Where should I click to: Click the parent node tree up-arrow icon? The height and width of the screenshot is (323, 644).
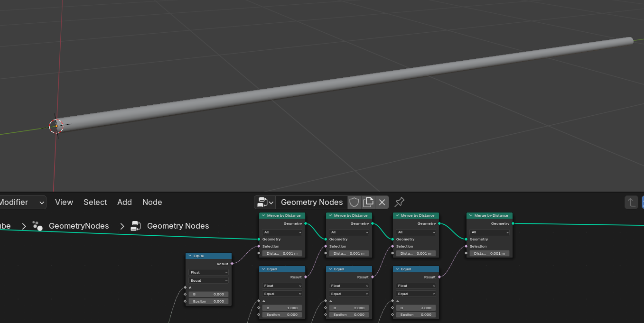(631, 203)
